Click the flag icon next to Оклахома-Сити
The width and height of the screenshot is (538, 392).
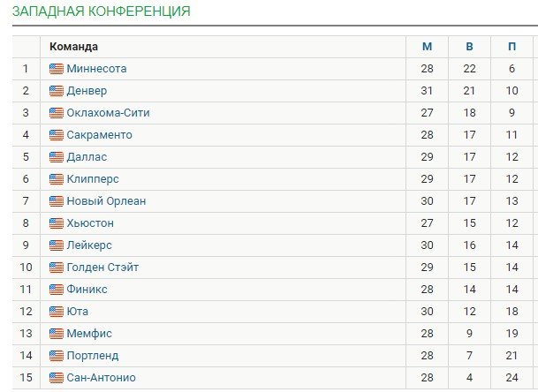click(x=57, y=113)
